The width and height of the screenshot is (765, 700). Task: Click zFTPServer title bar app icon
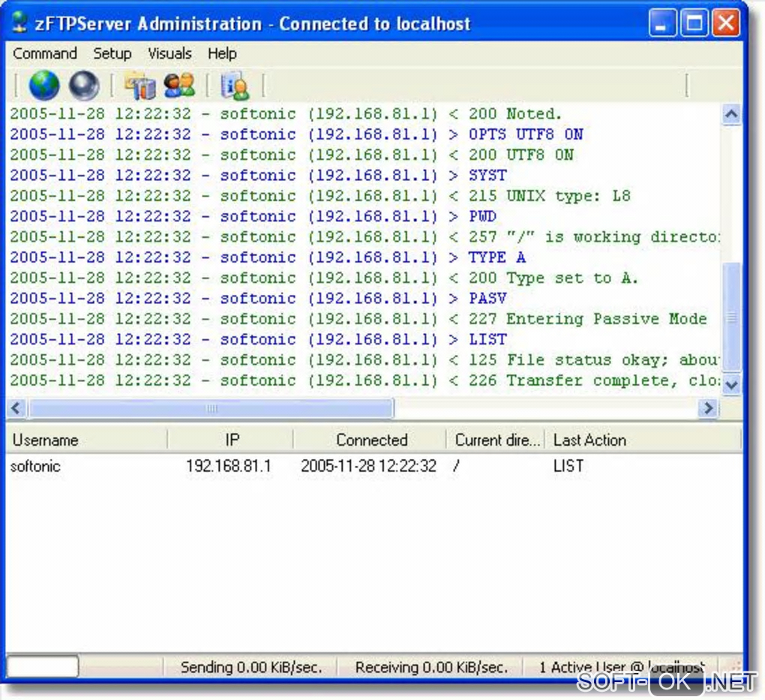point(19,23)
